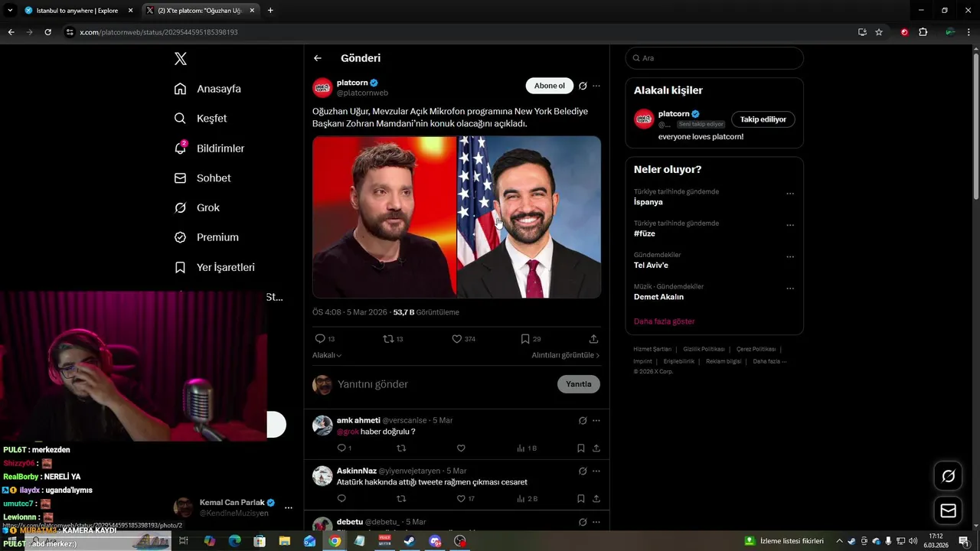Screen dimensions: 980x551
Task: Open Microsoft Edge from taskbar
Action: point(234,541)
